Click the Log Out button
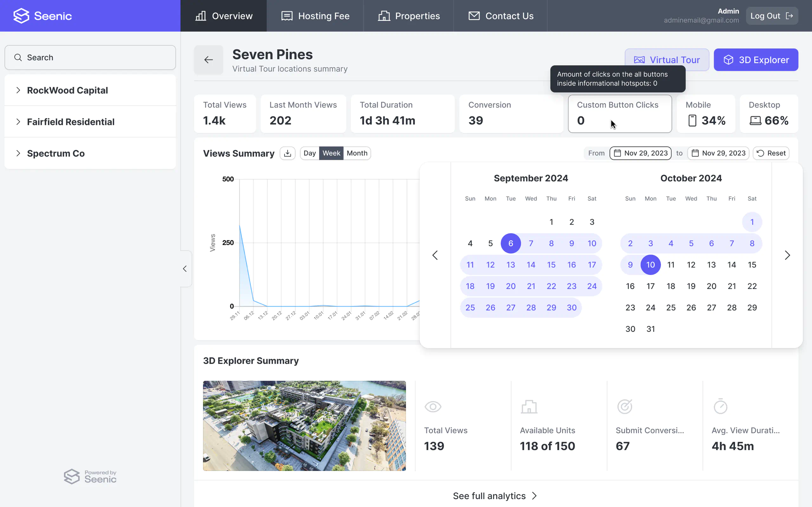Image resolution: width=812 pixels, height=507 pixels. 771,16
